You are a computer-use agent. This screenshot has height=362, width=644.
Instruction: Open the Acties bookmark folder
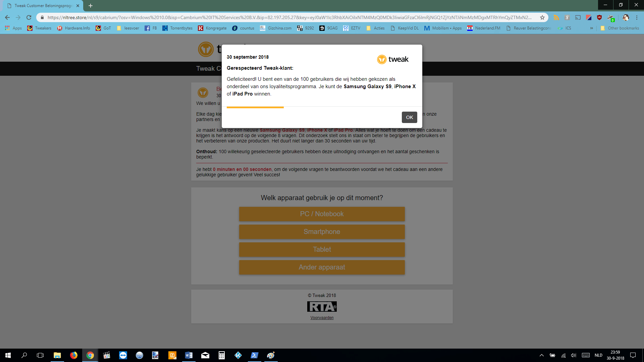pos(376,28)
